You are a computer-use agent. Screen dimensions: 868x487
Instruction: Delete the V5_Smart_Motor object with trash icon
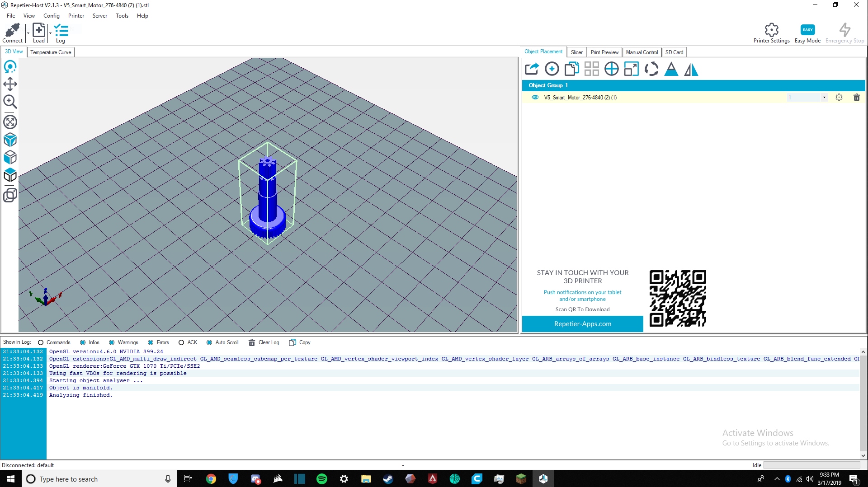856,97
